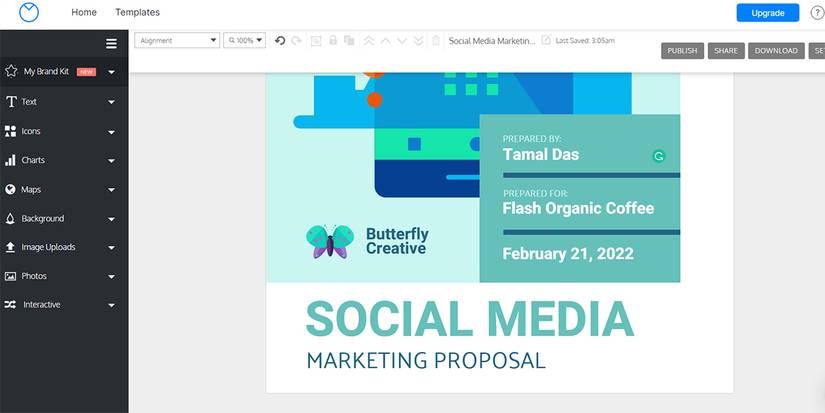
Task: Select the February 21, 2022 date text
Action: pos(568,254)
